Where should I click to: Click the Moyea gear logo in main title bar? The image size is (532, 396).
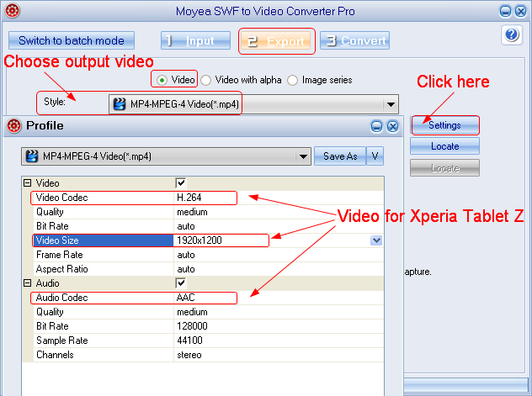[13, 10]
